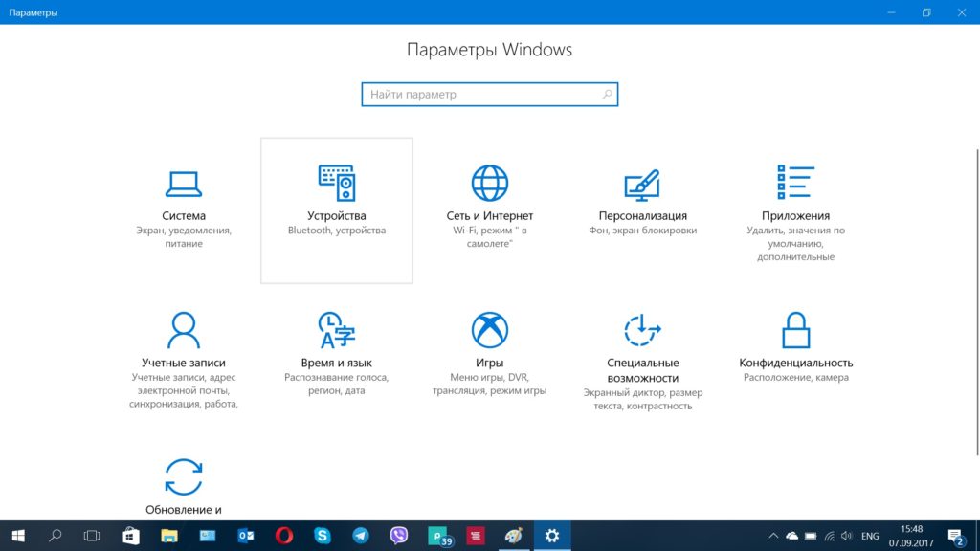Open Время и язык settings
The image size is (980, 551).
click(x=336, y=348)
